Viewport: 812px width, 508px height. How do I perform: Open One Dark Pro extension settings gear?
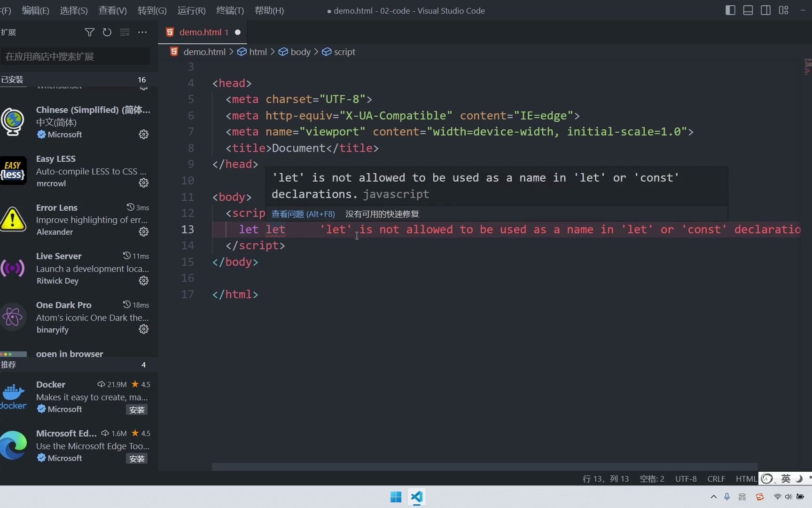coord(144,329)
